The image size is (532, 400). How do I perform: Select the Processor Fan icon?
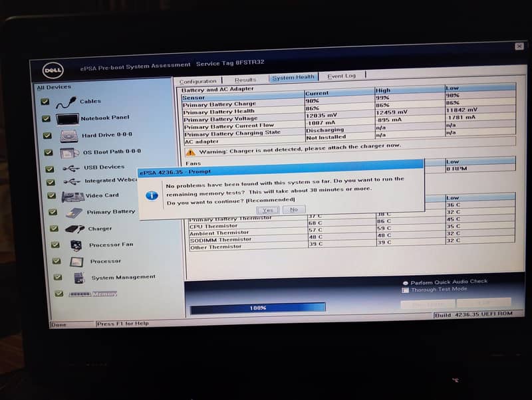tap(76, 245)
